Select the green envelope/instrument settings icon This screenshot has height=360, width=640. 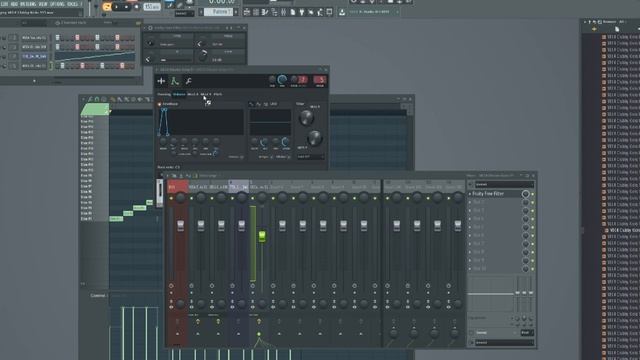point(175,81)
